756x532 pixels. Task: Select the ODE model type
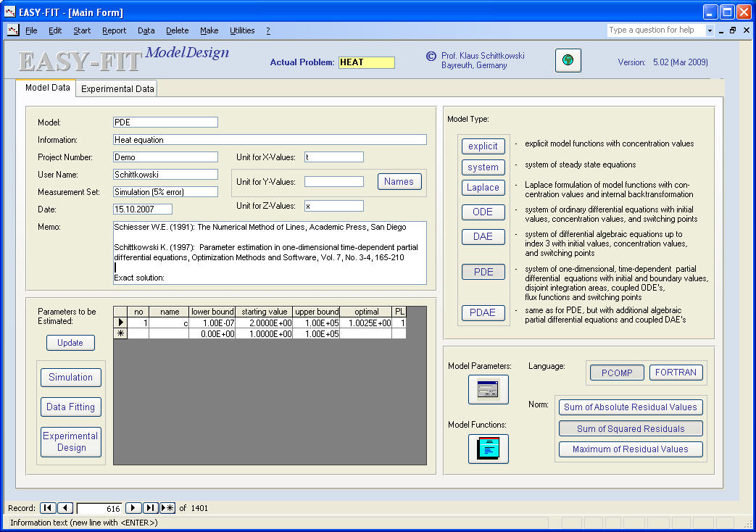coord(483,212)
